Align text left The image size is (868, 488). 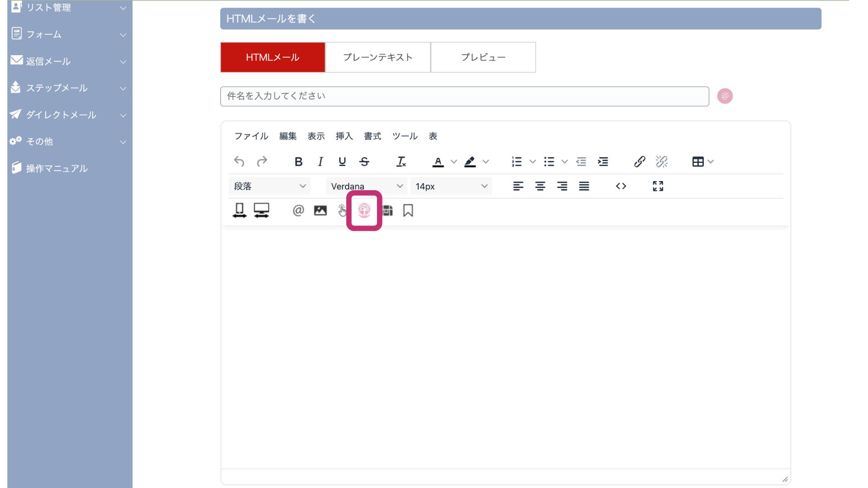518,186
